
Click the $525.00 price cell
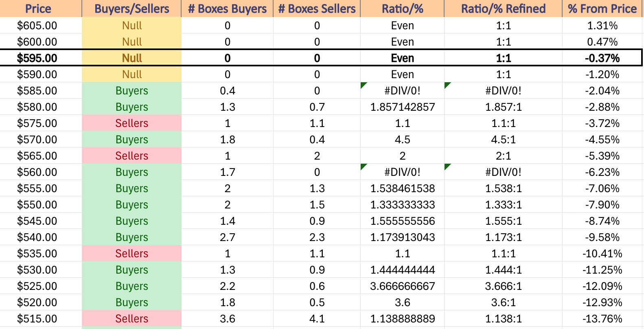(41, 286)
